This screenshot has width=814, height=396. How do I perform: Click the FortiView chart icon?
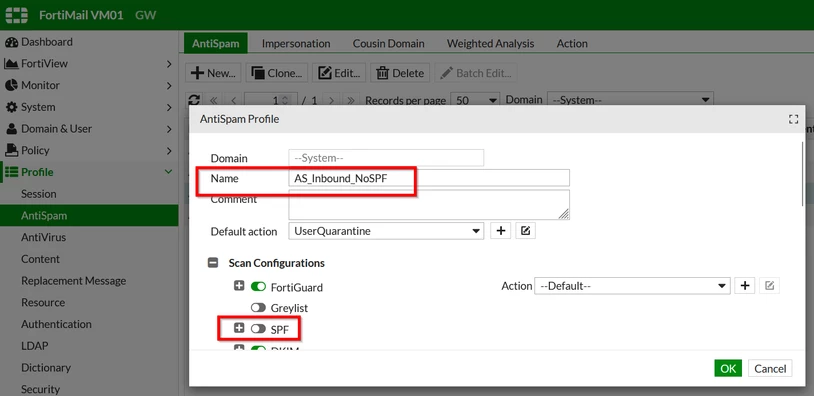click(x=11, y=64)
